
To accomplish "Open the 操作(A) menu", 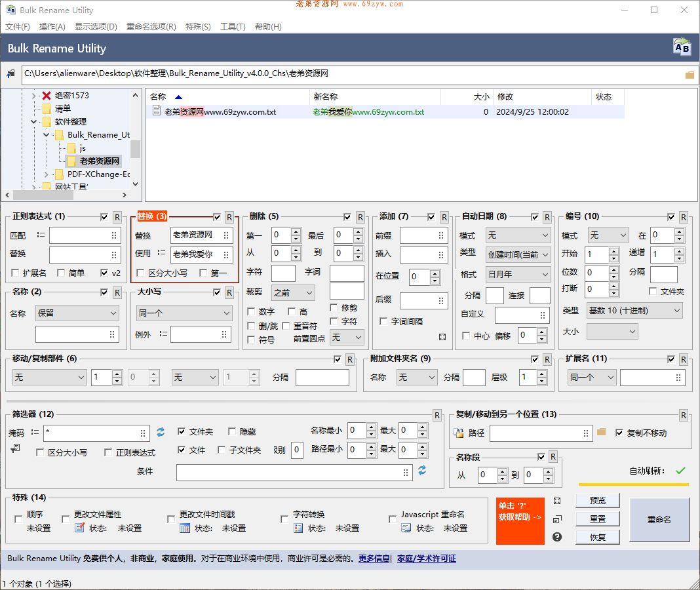I will point(52,27).
